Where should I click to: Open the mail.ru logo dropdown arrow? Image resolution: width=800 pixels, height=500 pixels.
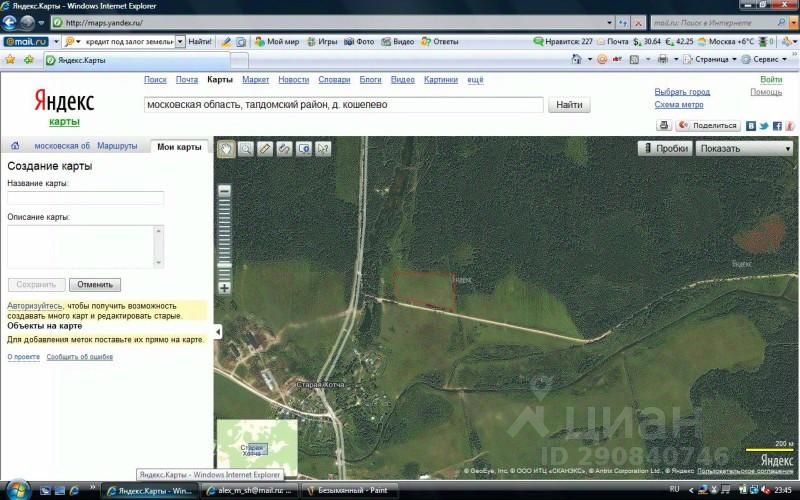[x=56, y=41]
